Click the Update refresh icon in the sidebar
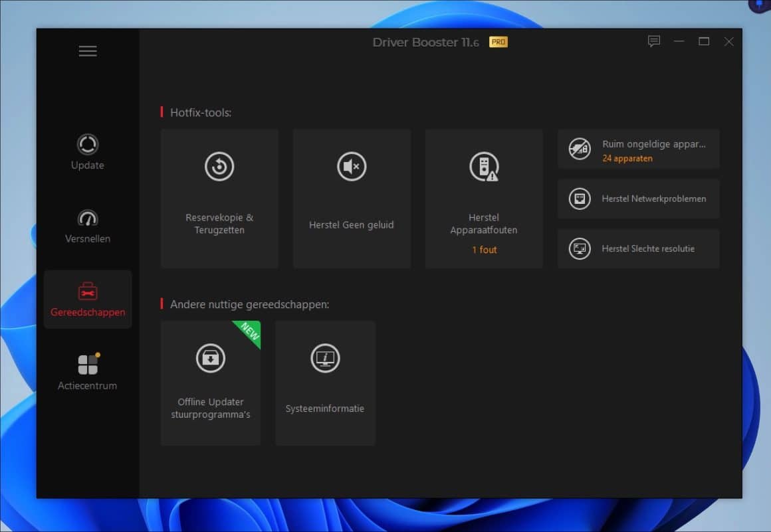The image size is (771, 532). 87,145
